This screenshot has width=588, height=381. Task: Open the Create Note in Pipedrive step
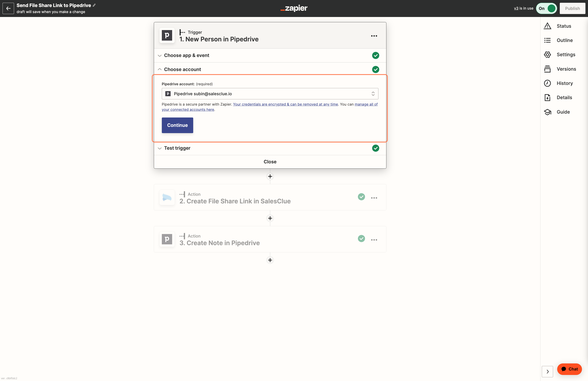click(x=270, y=239)
